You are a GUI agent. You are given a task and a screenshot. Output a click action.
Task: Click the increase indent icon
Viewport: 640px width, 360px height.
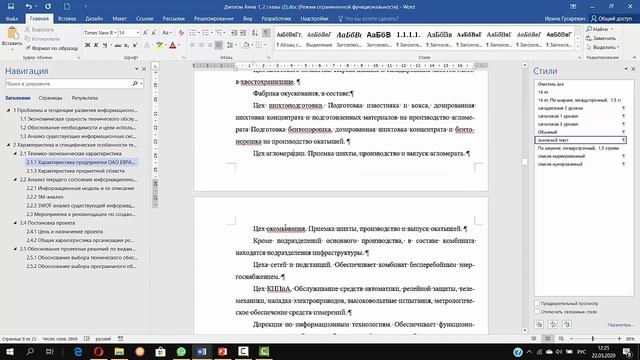pyautogui.click(x=243, y=33)
